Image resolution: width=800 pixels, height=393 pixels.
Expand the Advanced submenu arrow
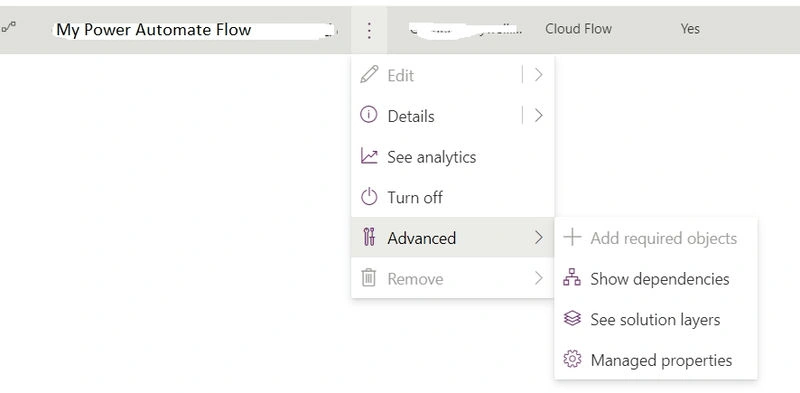(x=539, y=237)
